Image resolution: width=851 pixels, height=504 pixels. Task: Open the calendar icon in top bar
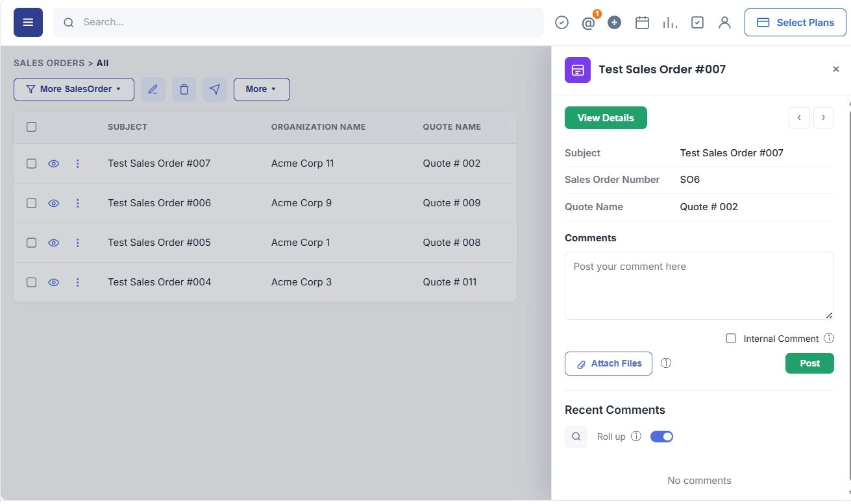(x=642, y=23)
